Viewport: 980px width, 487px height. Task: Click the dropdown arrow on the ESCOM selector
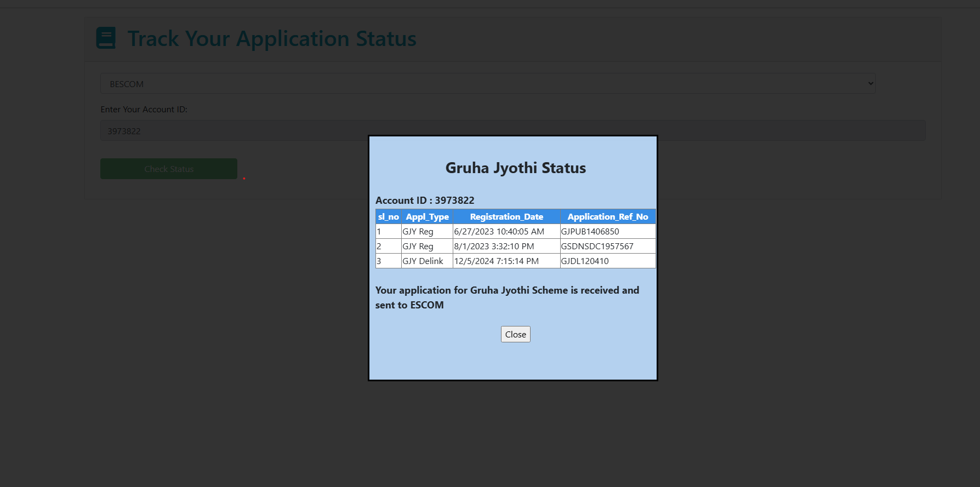(x=870, y=84)
